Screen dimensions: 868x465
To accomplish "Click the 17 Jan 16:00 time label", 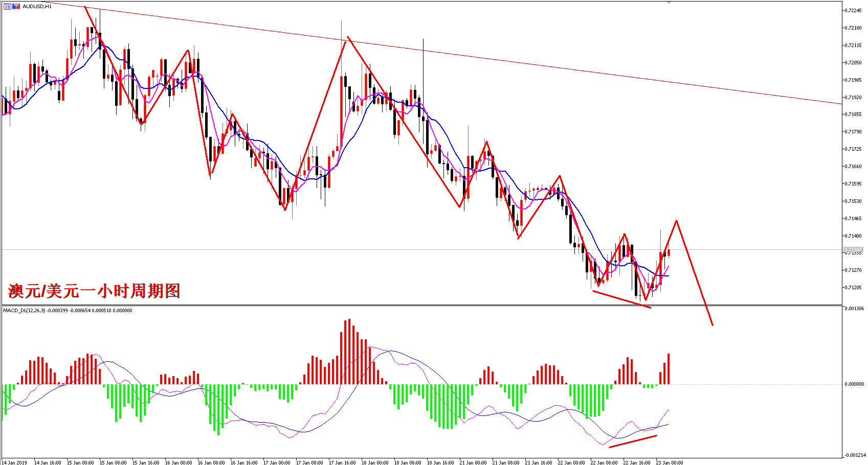I will click(342, 462).
